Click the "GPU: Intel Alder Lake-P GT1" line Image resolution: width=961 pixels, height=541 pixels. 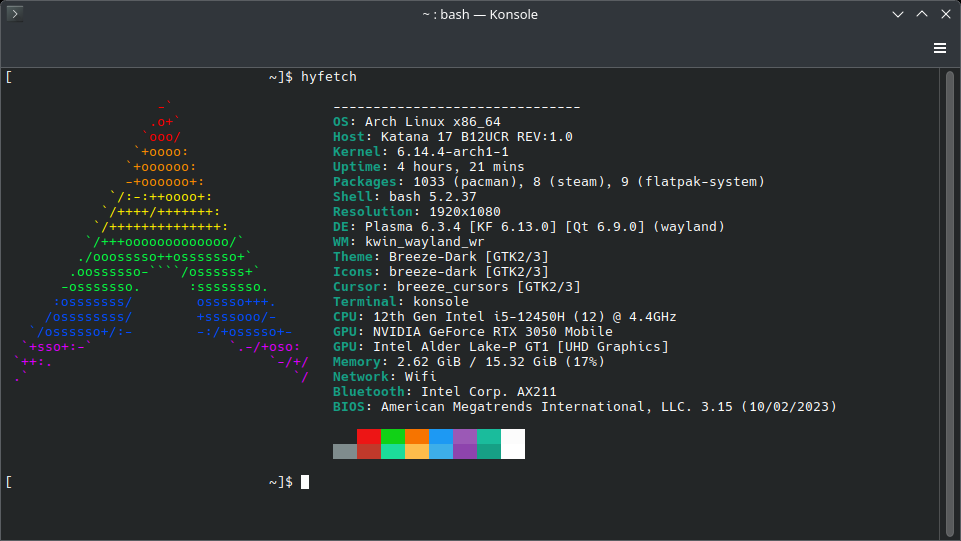tap(501, 347)
